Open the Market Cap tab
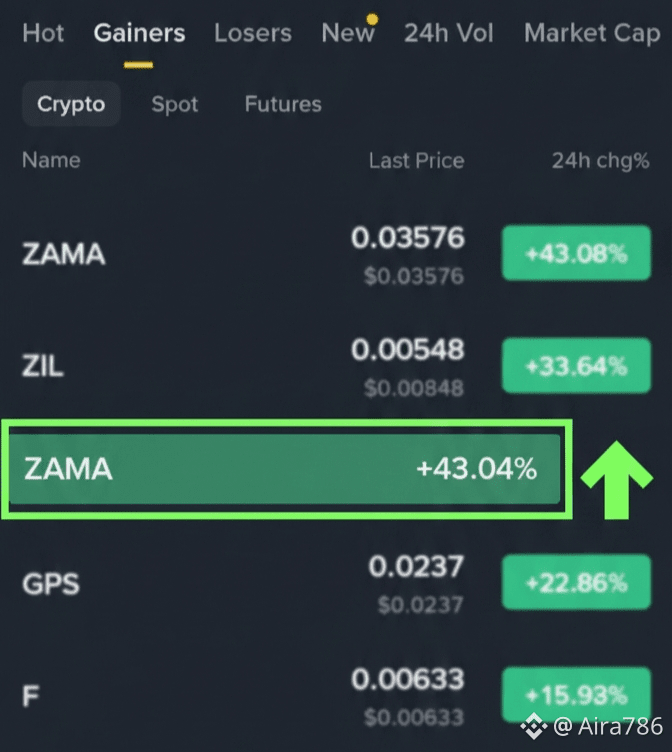This screenshot has height=752, width=672. 592,33
